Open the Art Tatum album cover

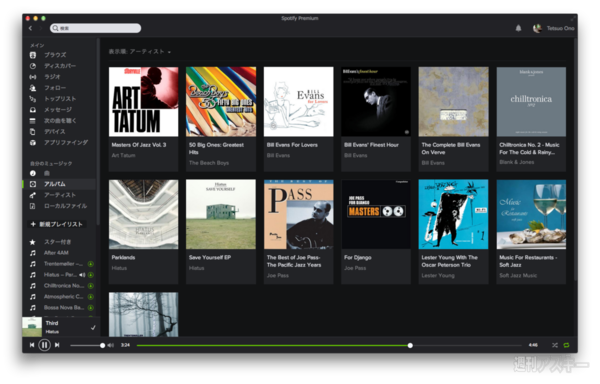point(143,102)
